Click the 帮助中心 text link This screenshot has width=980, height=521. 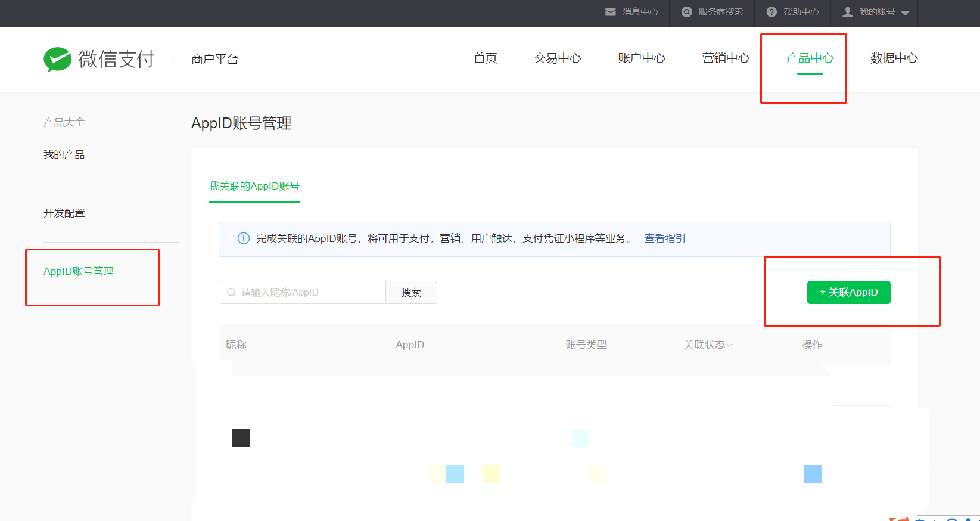pos(801,12)
